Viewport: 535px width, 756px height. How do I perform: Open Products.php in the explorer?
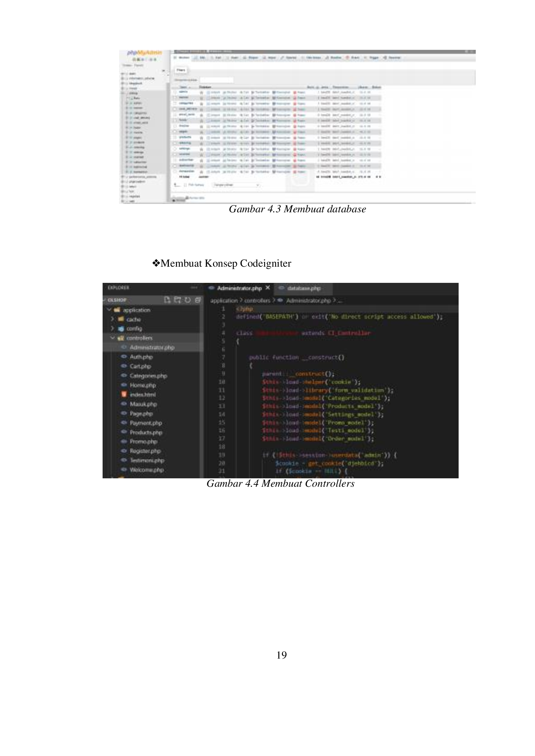point(146,432)
